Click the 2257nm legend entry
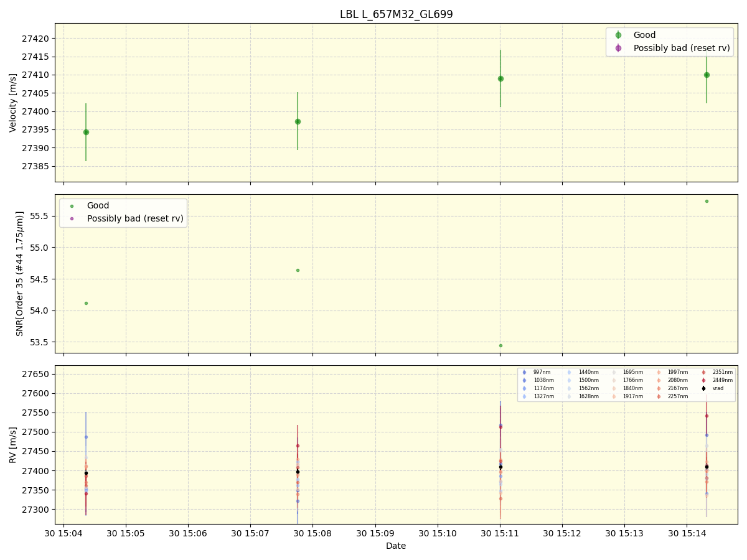This screenshot has width=747, height=560. (x=672, y=396)
